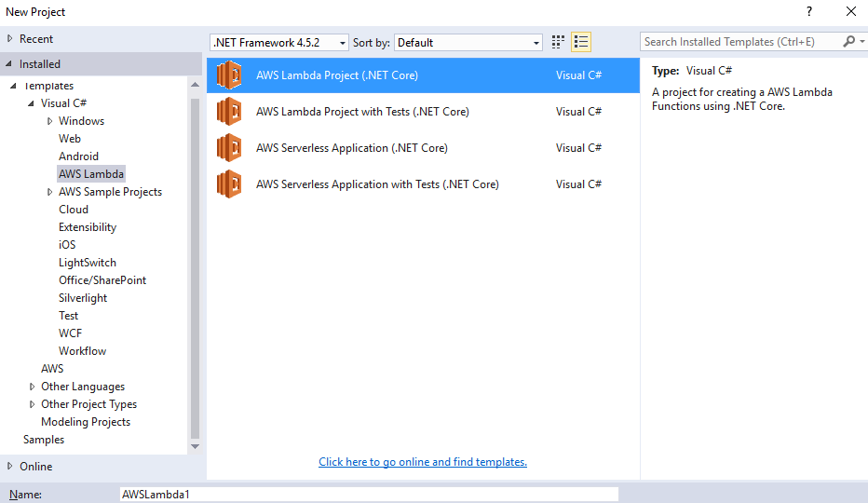This screenshot has width=868, height=503.
Task: Select the Extensibility category
Action: [88, 227]
